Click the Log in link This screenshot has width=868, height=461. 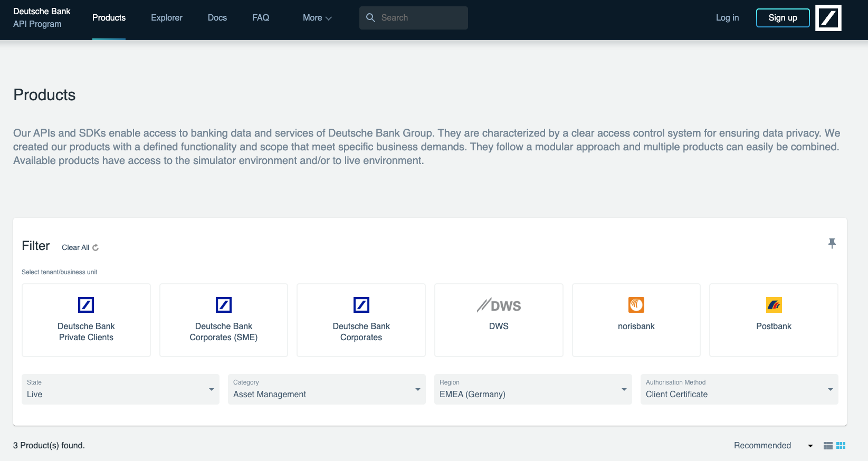[x=727, y=18]
